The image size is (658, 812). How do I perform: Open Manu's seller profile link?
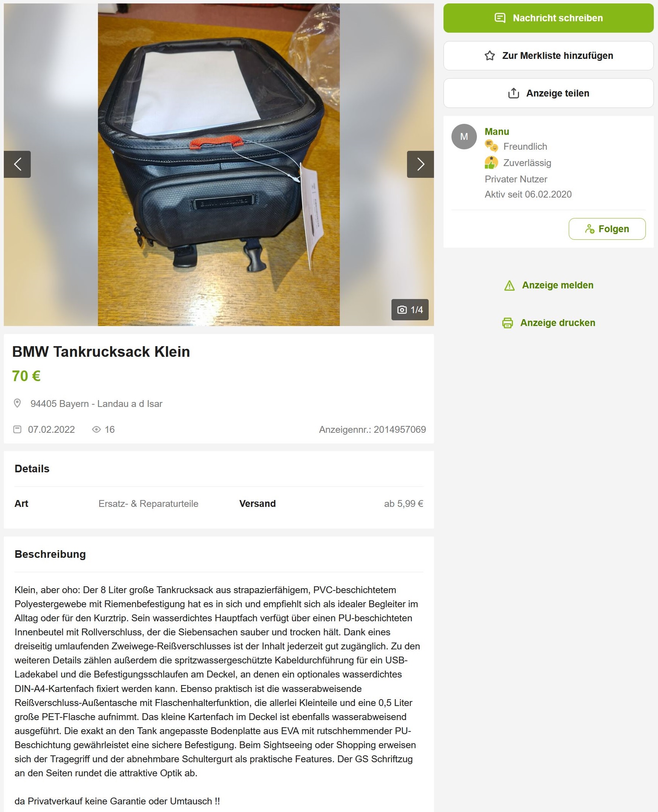point(497,131)
